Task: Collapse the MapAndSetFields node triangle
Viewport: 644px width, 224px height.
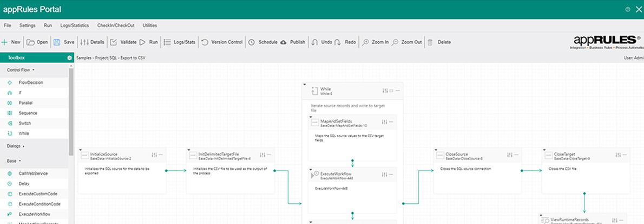Action: coord(311,117)
